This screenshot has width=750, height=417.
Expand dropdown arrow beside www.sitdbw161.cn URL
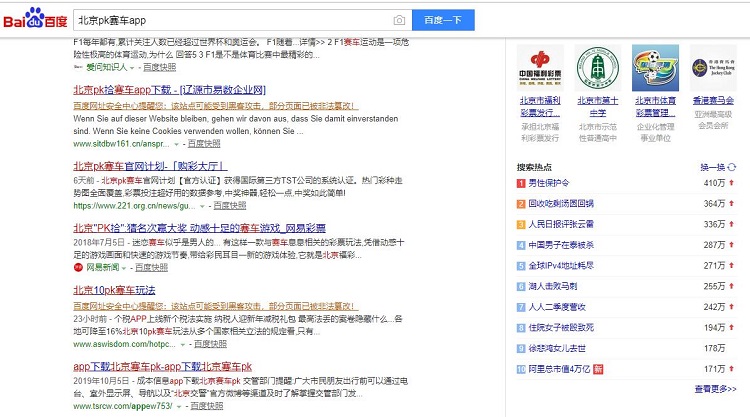pos(176,144)
